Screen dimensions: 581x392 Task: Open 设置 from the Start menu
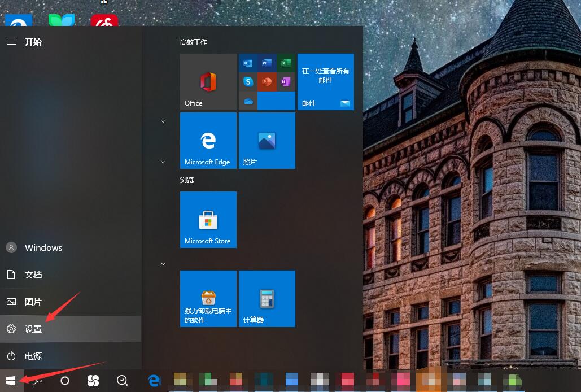pos(71,329)
